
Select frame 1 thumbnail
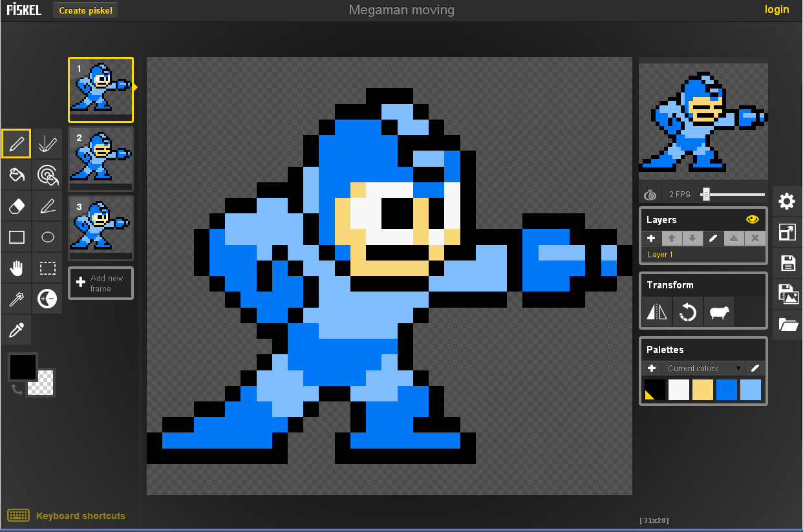[x=101, y=90]
